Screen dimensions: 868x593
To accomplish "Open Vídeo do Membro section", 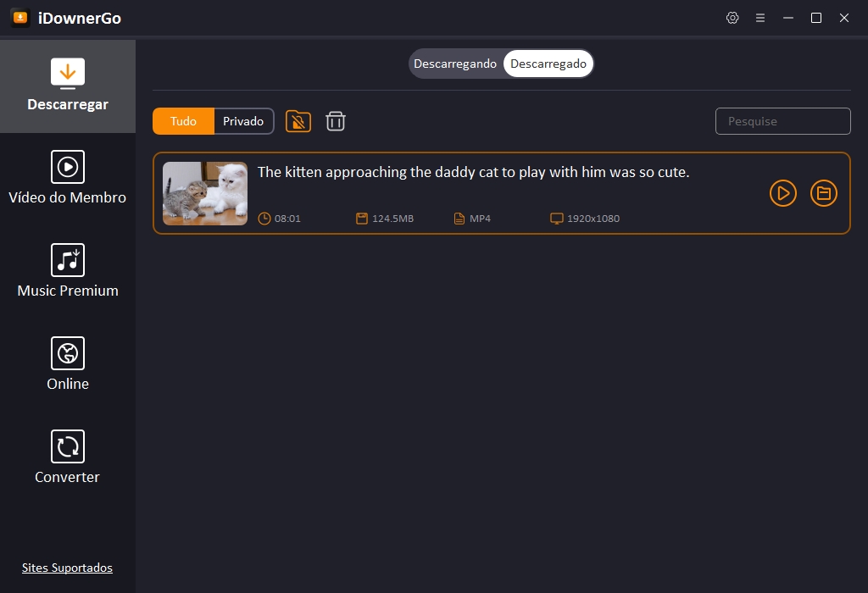I will [68, 178].
